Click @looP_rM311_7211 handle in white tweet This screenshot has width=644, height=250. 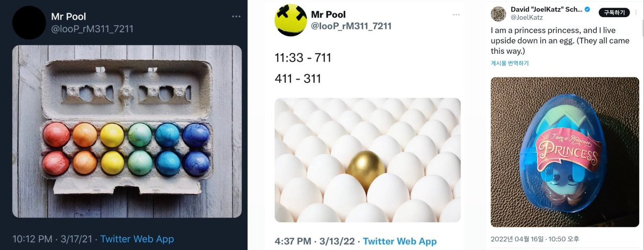point(351,26)
